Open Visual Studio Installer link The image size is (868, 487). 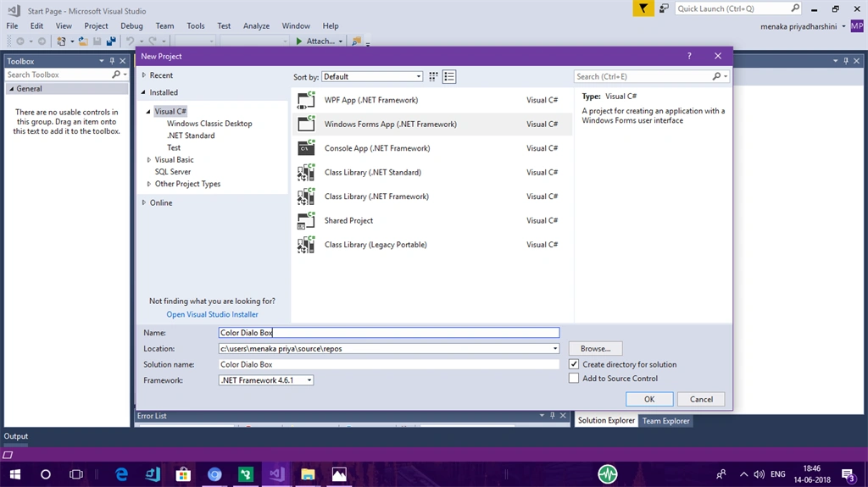click(x=212, y=314)
